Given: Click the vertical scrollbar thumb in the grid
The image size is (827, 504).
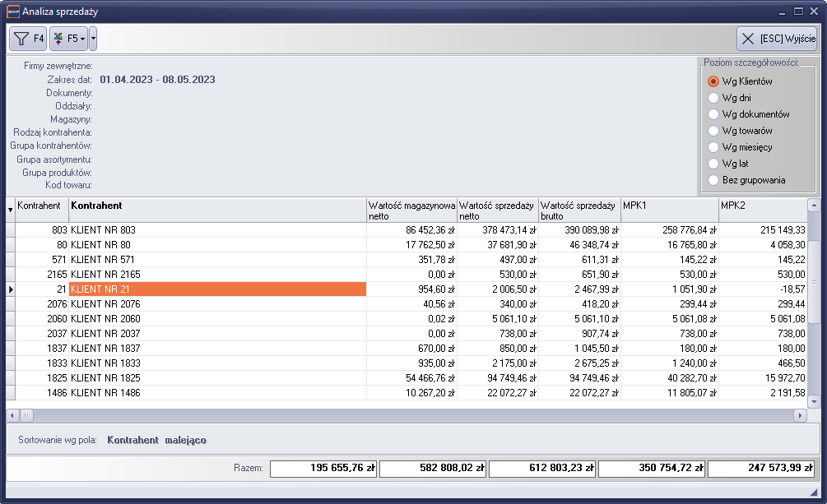Looking at the screenshot, I should [814, 282].
